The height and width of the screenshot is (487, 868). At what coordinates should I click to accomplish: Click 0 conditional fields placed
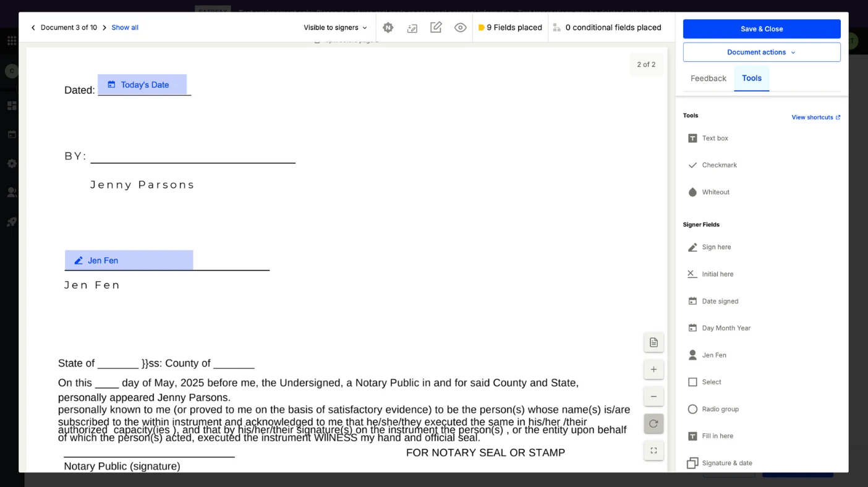pos(607,28)
